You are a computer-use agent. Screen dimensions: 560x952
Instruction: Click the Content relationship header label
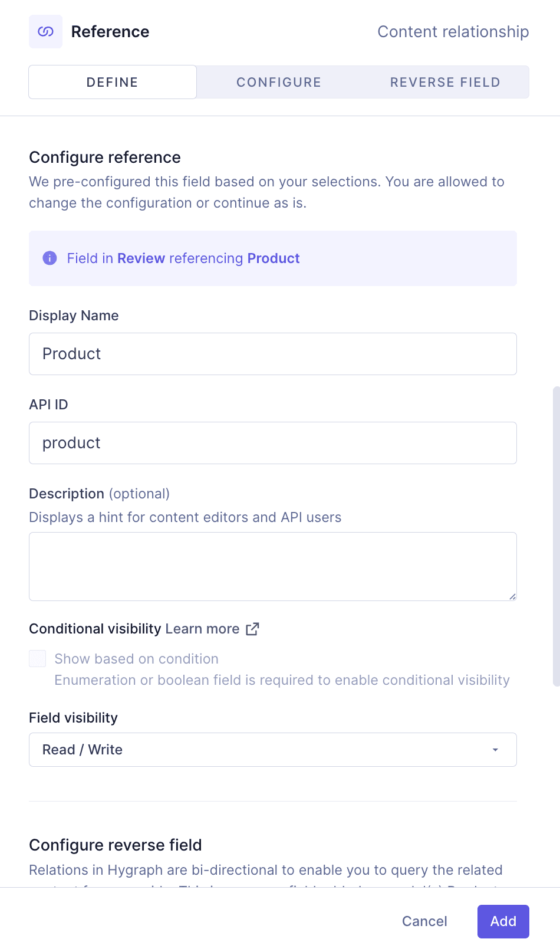pos(453,31)
